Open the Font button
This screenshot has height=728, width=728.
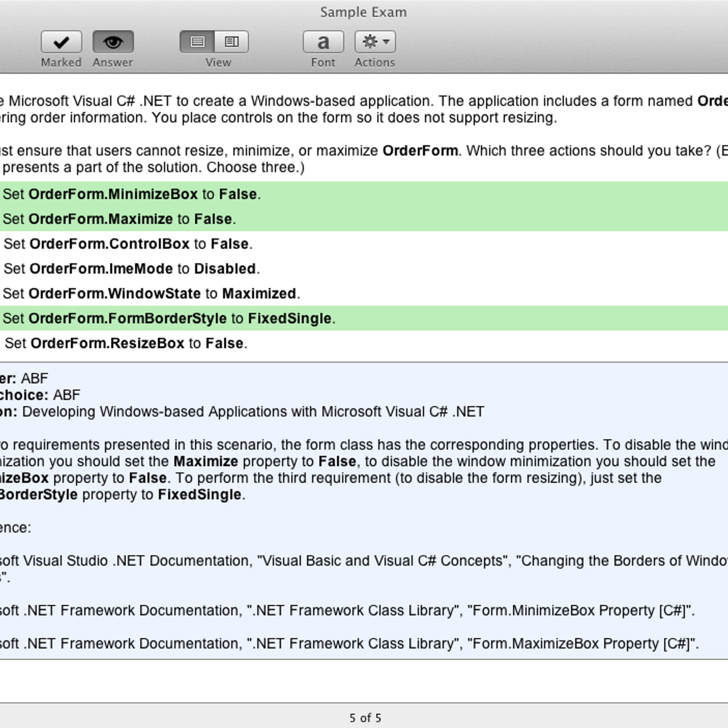coord(323,42)
